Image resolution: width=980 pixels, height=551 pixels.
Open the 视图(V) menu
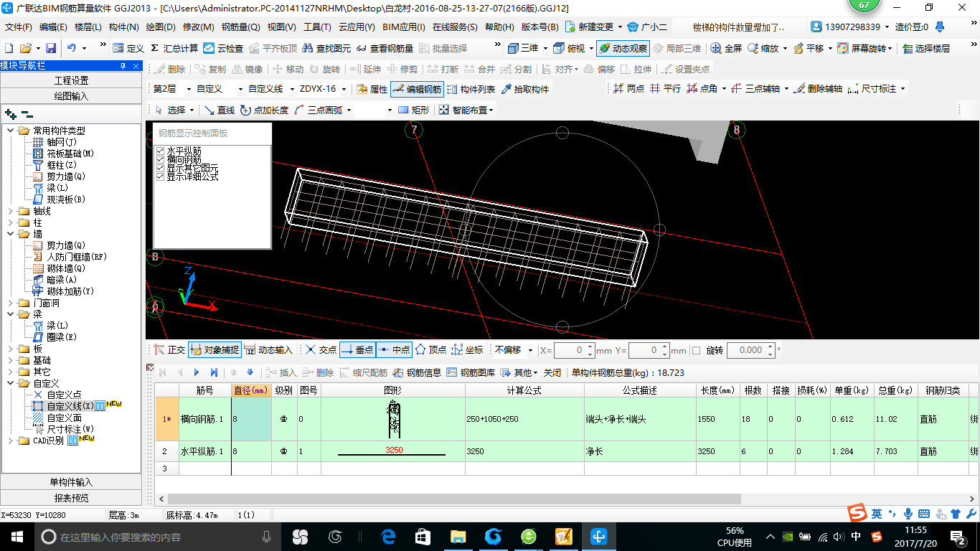(281, 27)
